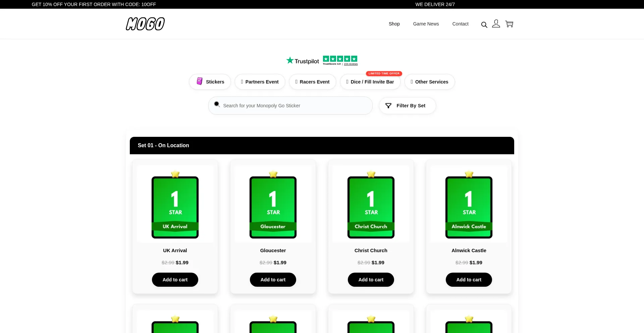Open the header search icon
Viewport: 644px width, 333px height.
[484, 25]
